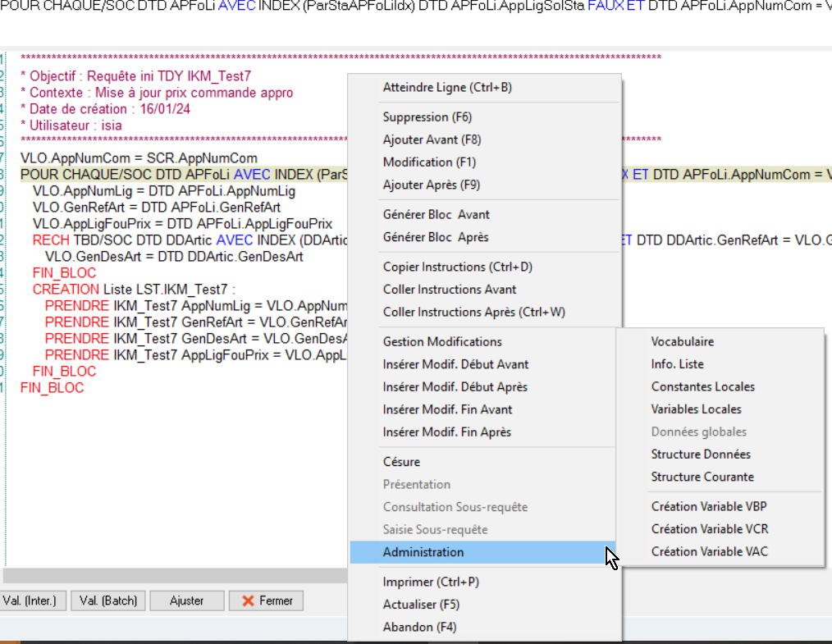The height and width of the screenshot is (644, 832).
Task: Choose Suppression (F6) menu entry
Action: point(427,117)
